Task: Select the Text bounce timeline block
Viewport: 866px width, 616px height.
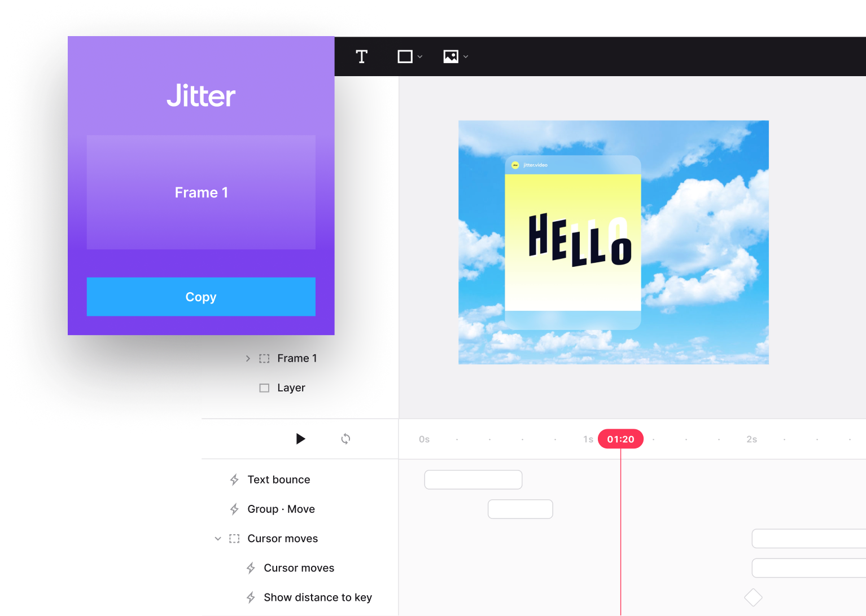Action: (x=473, y=480)
